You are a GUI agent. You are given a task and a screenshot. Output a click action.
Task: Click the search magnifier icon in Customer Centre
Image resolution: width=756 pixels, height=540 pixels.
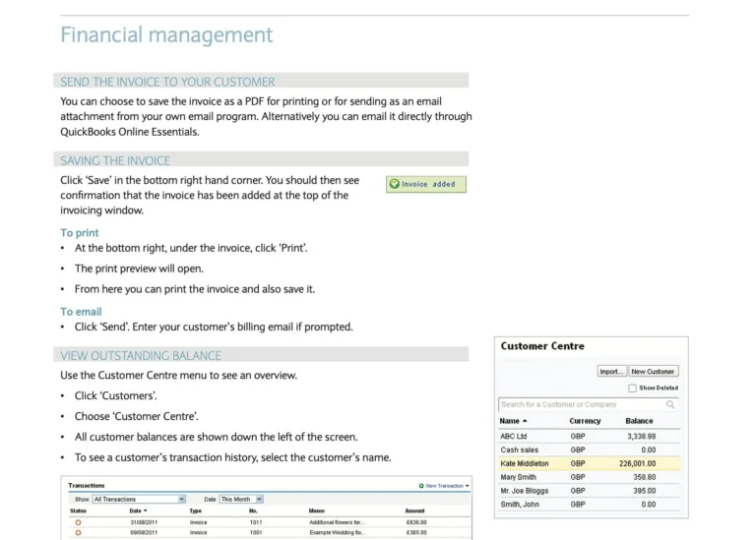point(670,404)
